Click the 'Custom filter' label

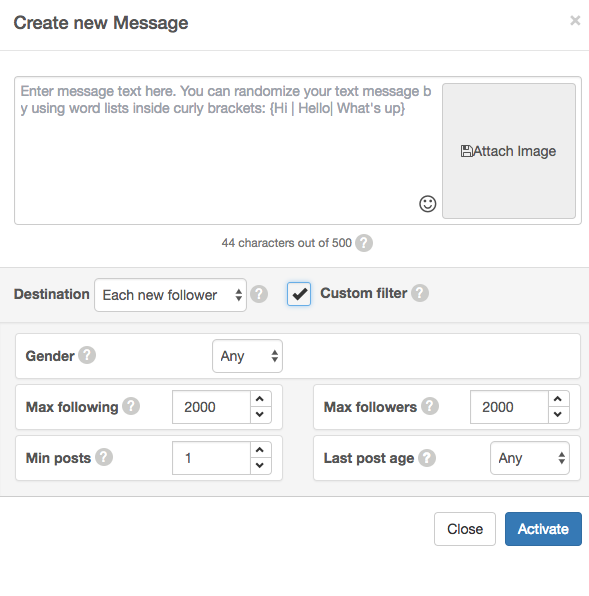364,293
